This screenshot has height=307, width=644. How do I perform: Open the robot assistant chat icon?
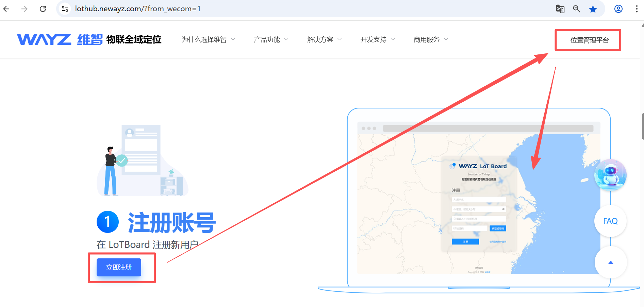click(x=610, y=175)
